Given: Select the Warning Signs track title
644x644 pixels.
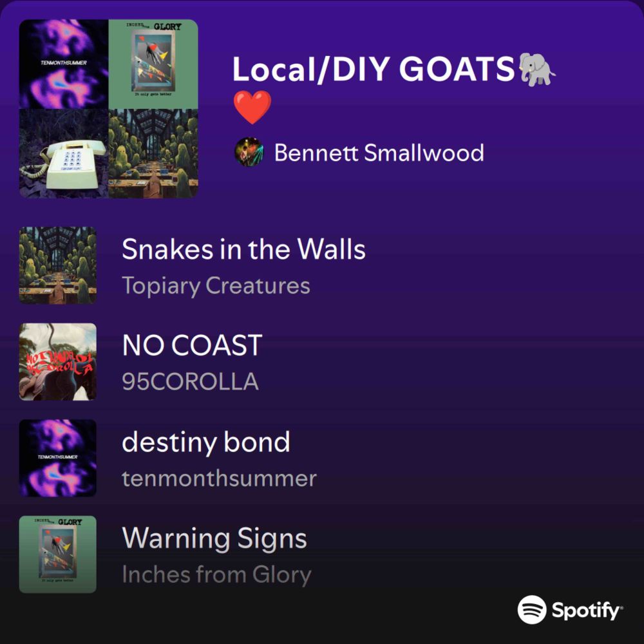Looking at the screenshot, I should click(214, 538).
